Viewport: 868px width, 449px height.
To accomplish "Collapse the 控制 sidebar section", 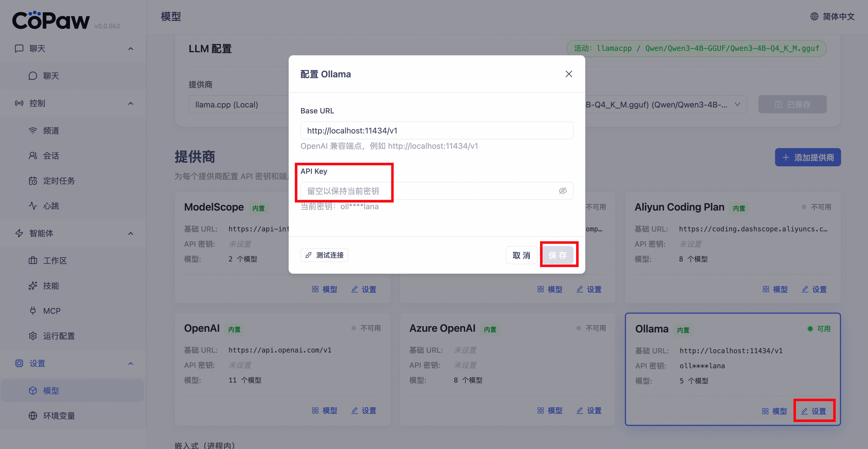I will tap(130, 103).
